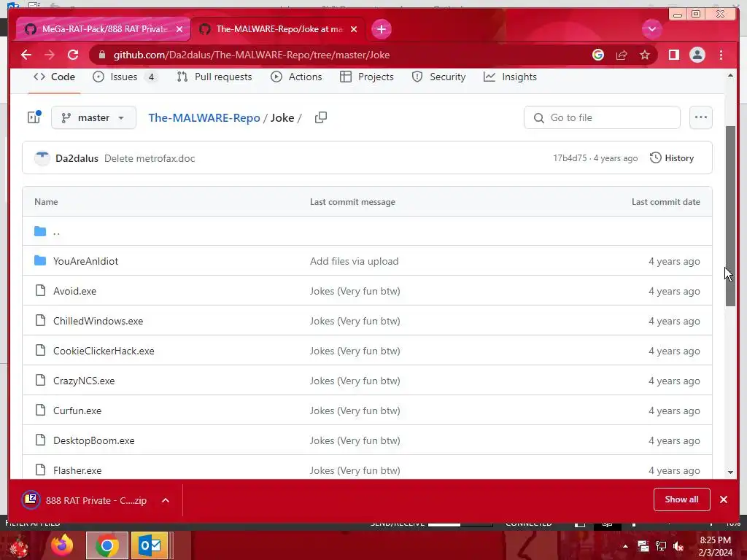Open Firefox from the taskbar
This screenshot has height=560, width=747.
point(63,545)
